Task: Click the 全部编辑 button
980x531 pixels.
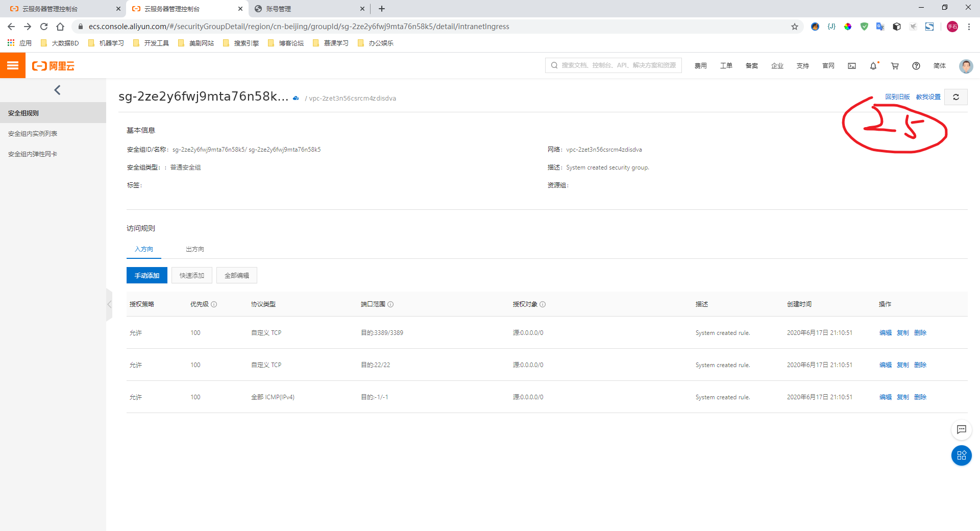Action: 237,275
